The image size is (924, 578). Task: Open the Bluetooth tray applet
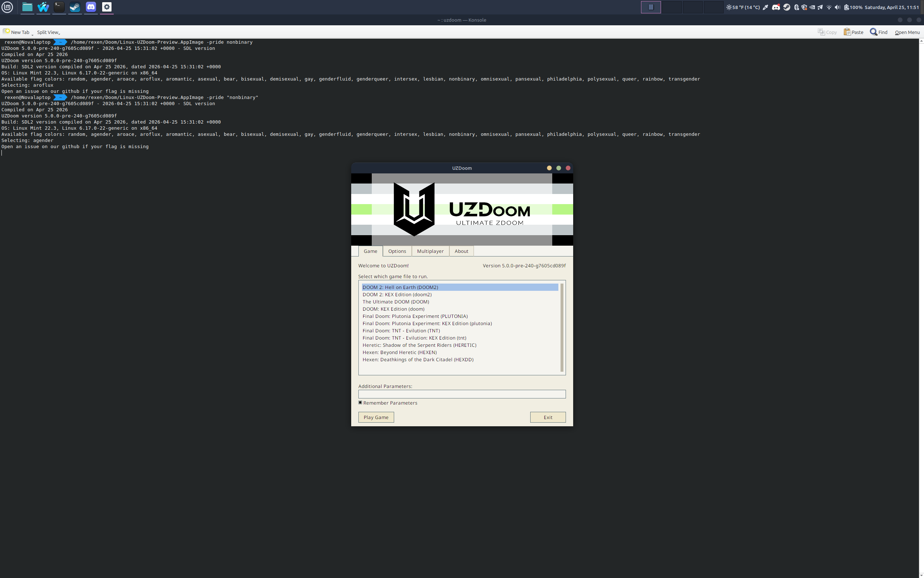tap(797, 7)
